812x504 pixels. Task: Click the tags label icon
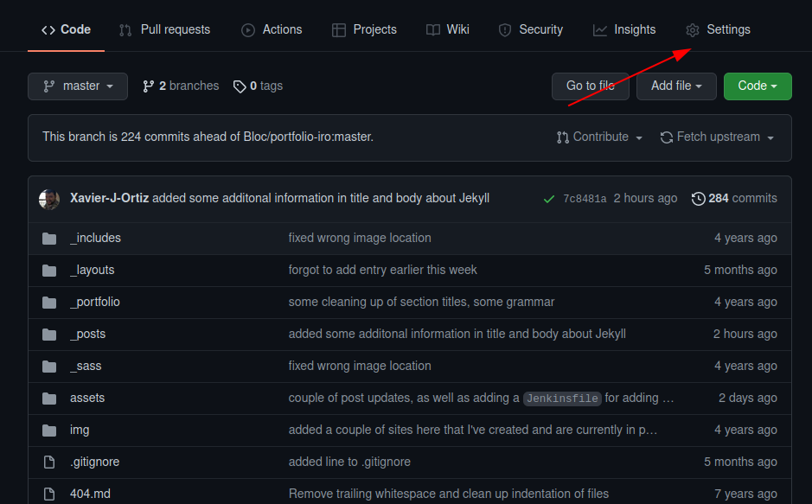pos(240,86)
